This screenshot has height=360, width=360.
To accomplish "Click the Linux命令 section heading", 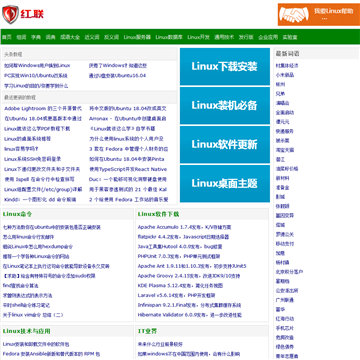I will pyautogui.click(x=17, y=214).
